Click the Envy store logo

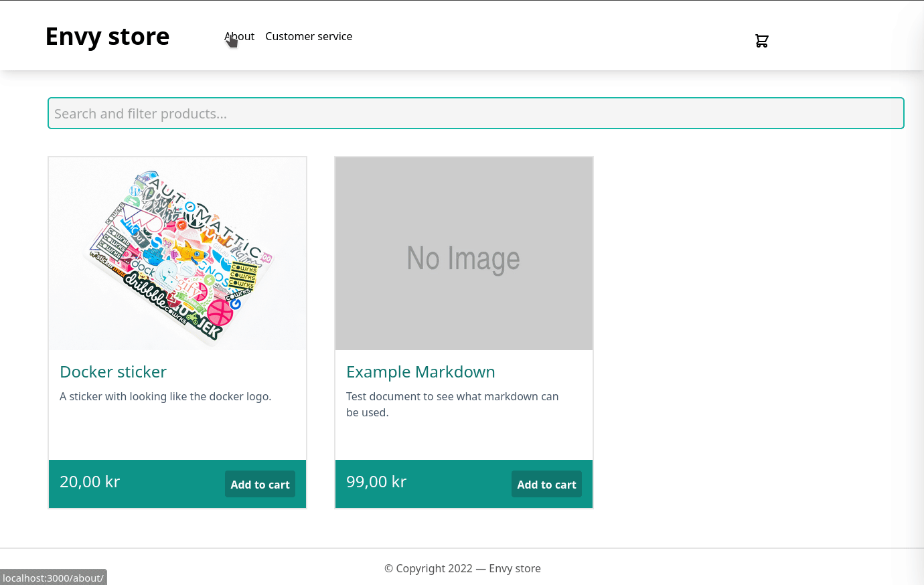coord(107,36)
